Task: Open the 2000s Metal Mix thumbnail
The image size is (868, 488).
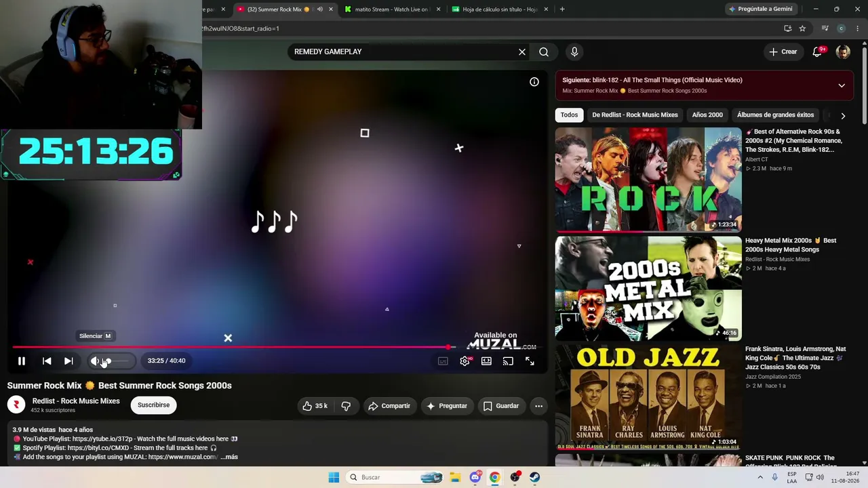Action: pos(648,288)
